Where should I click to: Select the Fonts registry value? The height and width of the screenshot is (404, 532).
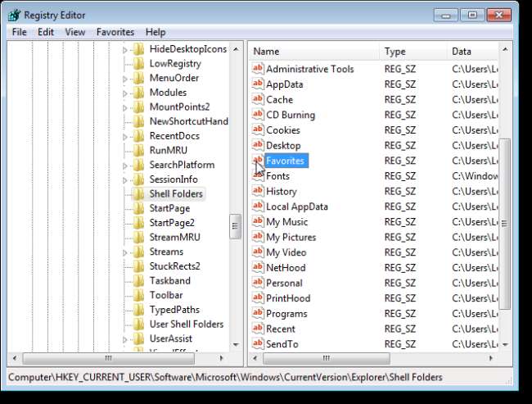click(x=278, y=176)
